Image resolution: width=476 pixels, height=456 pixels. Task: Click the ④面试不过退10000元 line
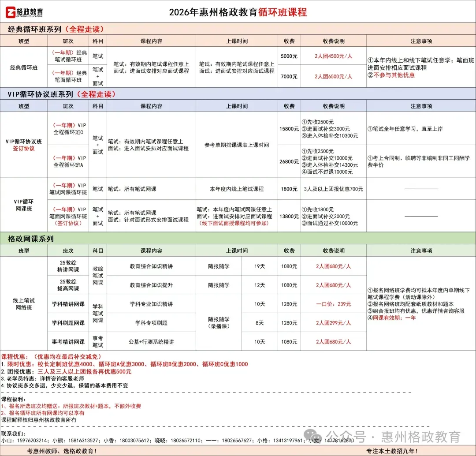(327, 172)
